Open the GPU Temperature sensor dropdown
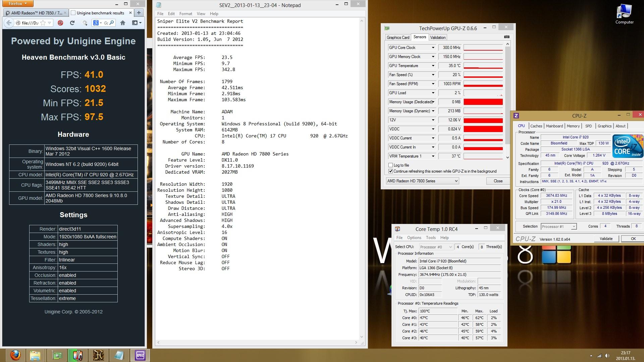The image size is (644, 362). (433, 66)
